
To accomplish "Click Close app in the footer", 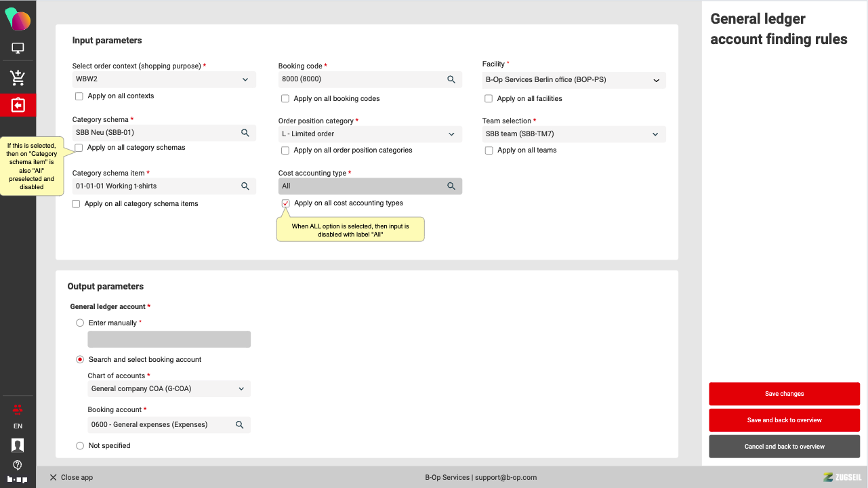I will [x=71, y=477].
